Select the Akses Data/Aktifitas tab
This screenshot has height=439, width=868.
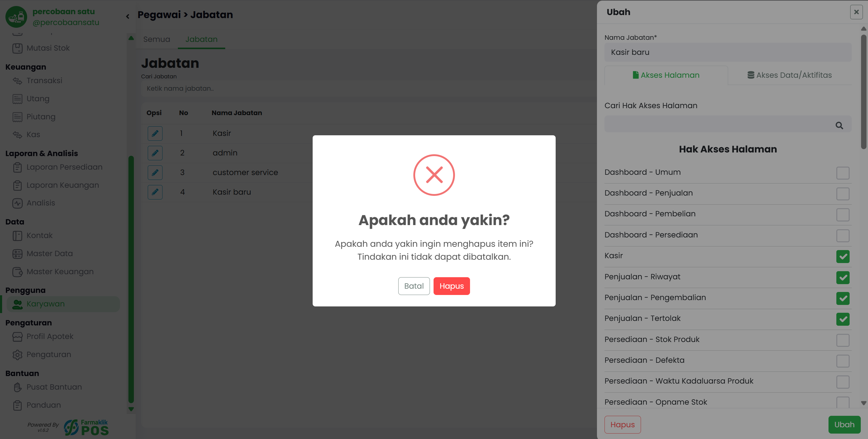790,75
